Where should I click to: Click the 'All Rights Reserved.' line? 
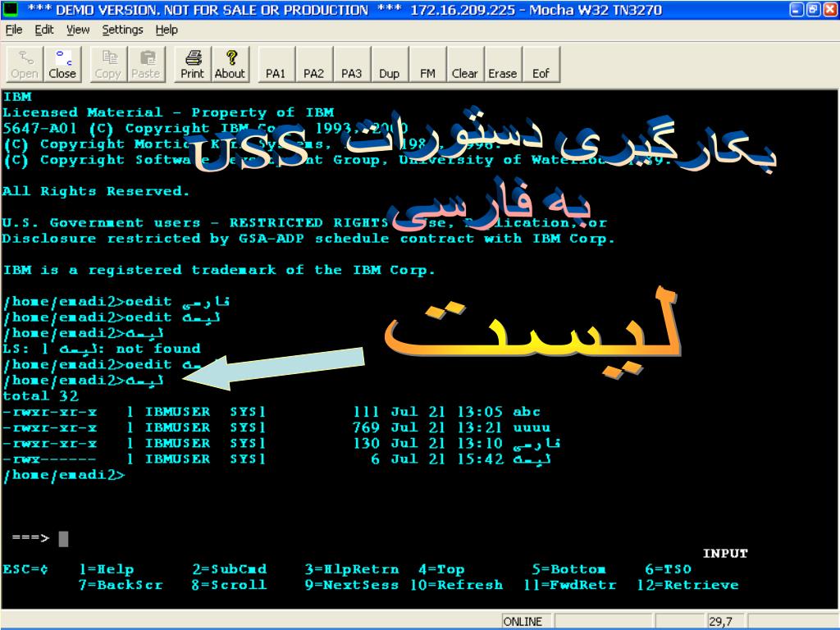click(96, 191)
